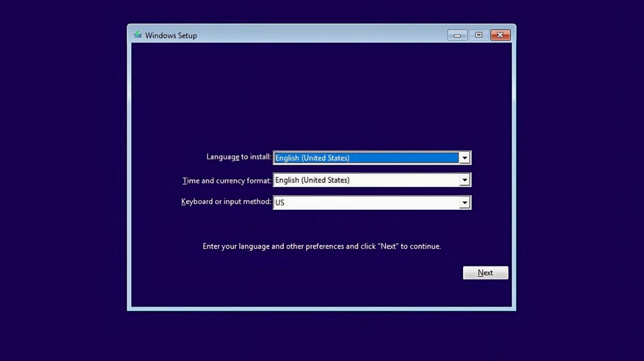
Task: Click the Time and currency format field
Action: click(x=366, y=180)
